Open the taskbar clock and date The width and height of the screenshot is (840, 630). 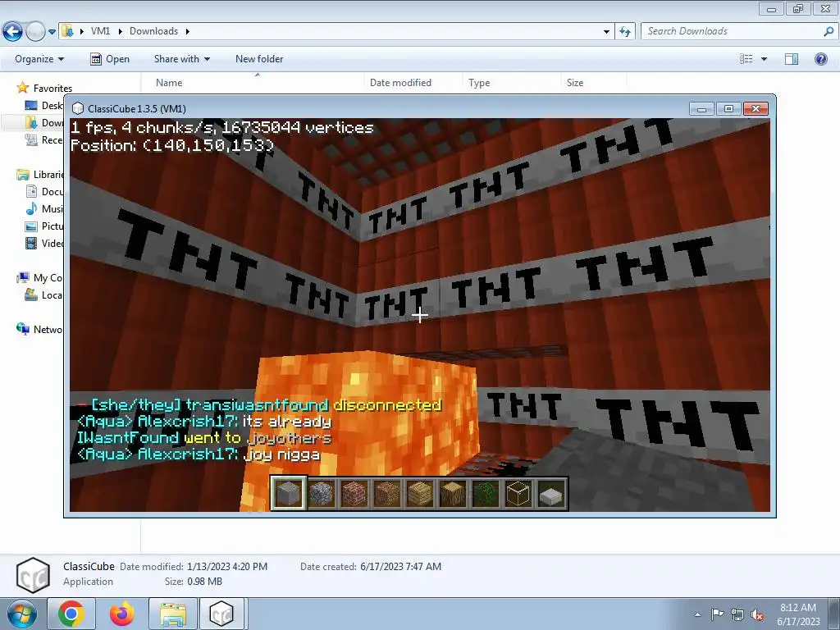click(798, 614)
